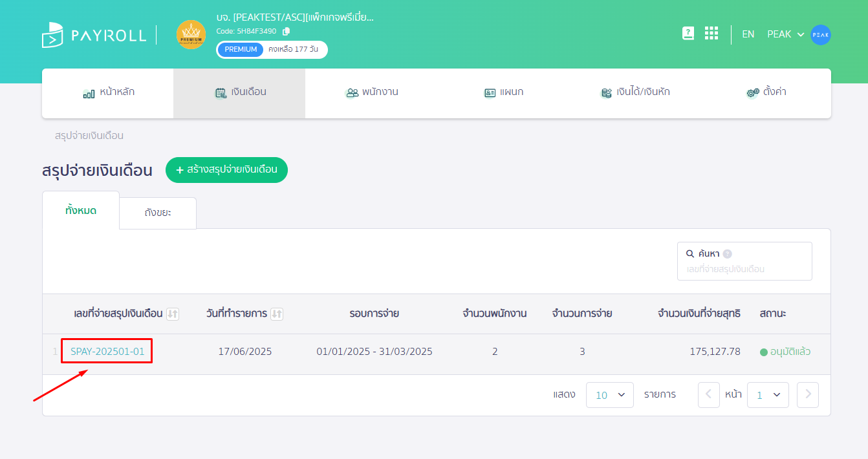Open the page number 1 dropdown
Viewport: 868px width, 459px height.
[x=768, y=395]
